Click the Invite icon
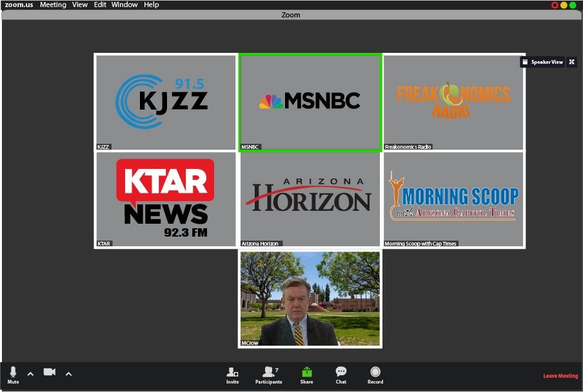The image size is (583, 392). (232, 375)
